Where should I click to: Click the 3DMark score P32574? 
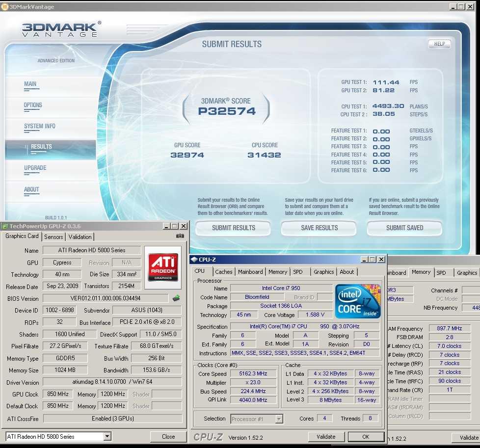click(x=227, y=111)
